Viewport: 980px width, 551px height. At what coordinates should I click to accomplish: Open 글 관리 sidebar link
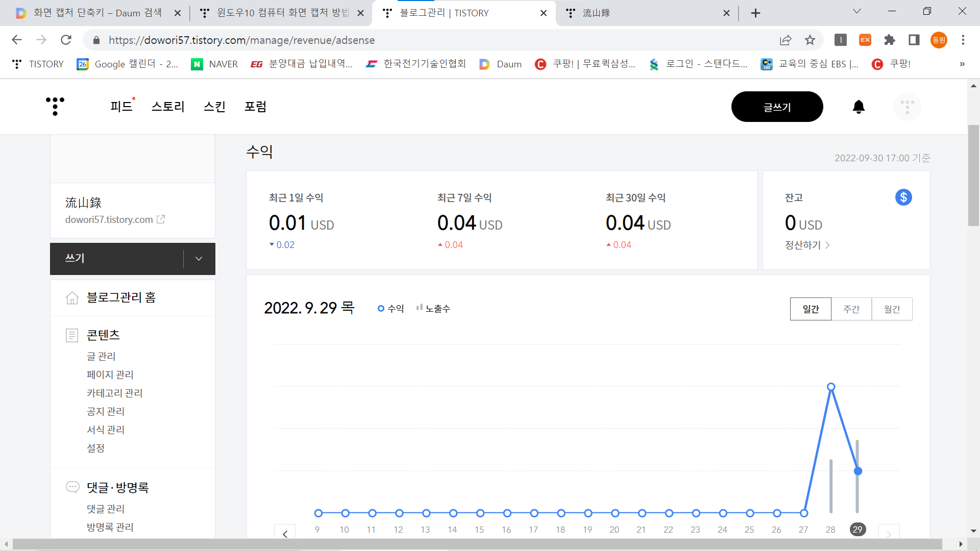pos(101,356)
